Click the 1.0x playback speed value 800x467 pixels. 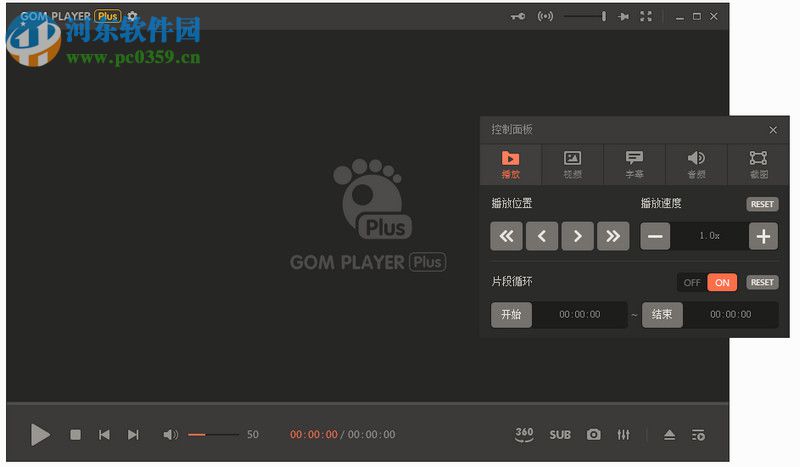709,236
